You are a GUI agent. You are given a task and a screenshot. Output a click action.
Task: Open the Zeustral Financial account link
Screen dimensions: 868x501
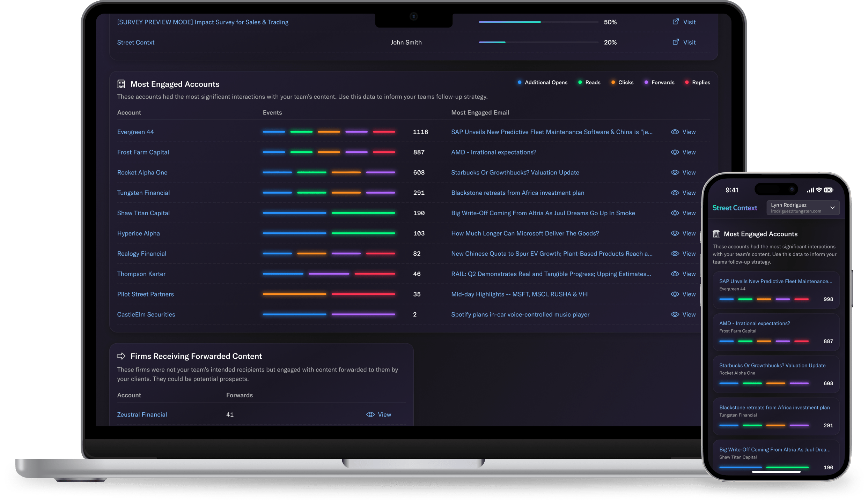142,414
